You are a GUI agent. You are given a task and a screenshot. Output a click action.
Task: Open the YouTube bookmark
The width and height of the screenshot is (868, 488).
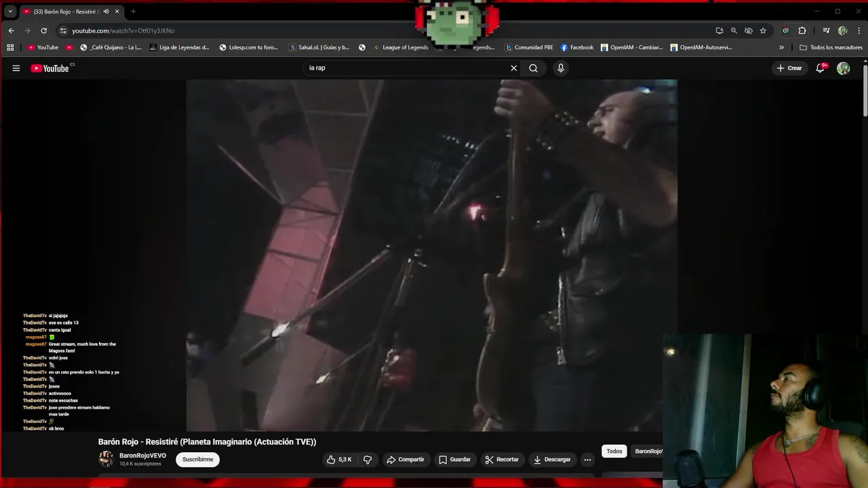pyautogui.click(x=43, y=47)
